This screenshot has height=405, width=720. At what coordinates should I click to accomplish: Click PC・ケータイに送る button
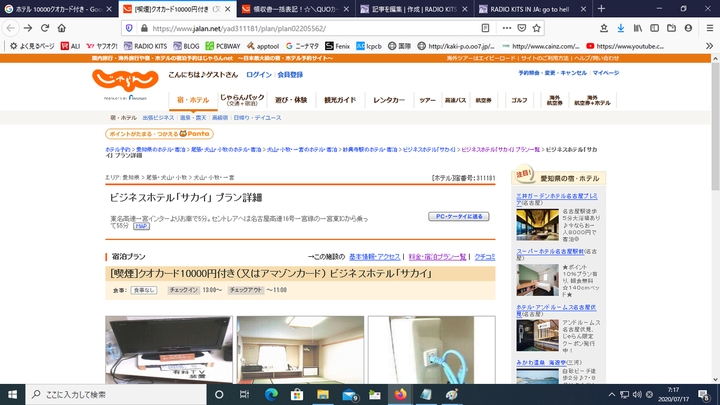pos(458,216)
